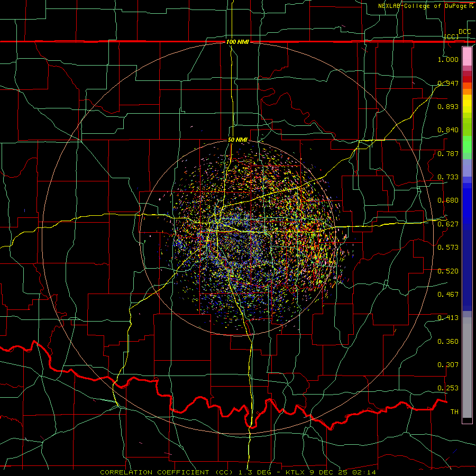This screenshot has height=476, width=476.
Task: Click the 0.467 scale value
Action: coord(448,295)
